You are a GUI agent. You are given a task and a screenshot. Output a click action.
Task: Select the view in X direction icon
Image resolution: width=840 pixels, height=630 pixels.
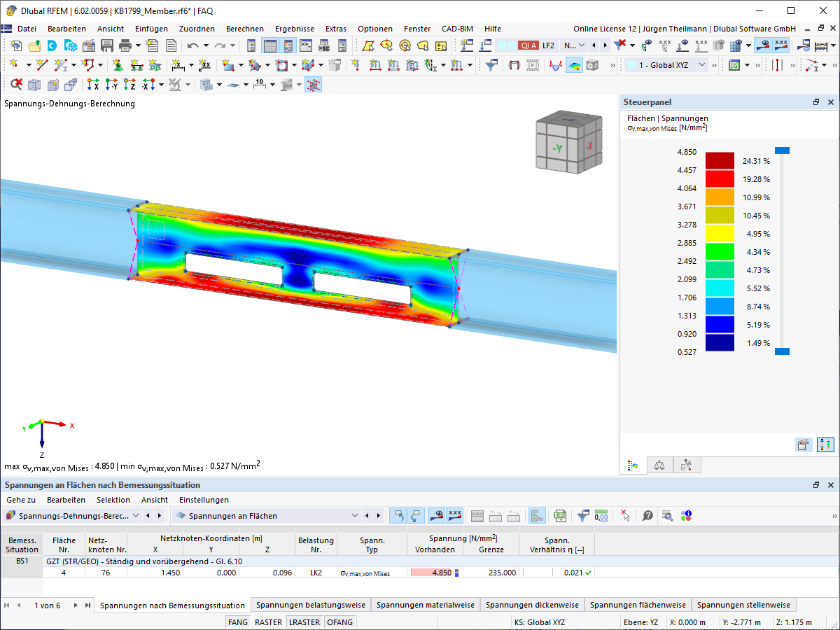coord(92,85)
